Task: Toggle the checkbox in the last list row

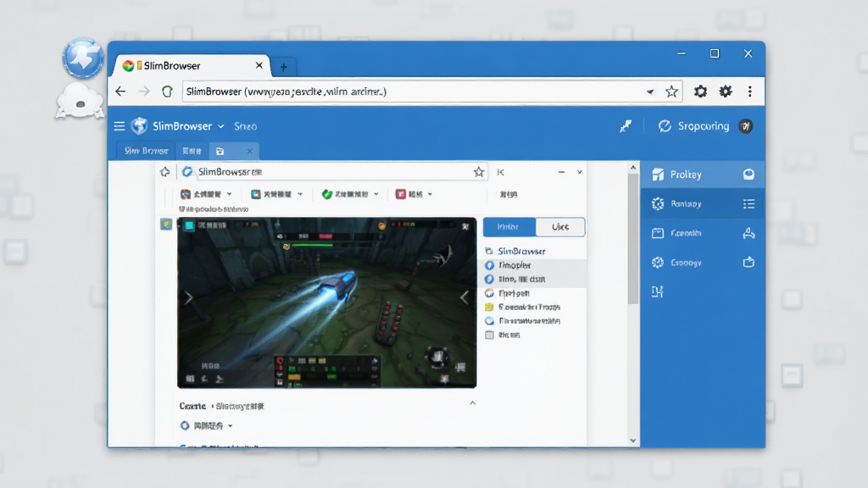Action: [489, 335]
